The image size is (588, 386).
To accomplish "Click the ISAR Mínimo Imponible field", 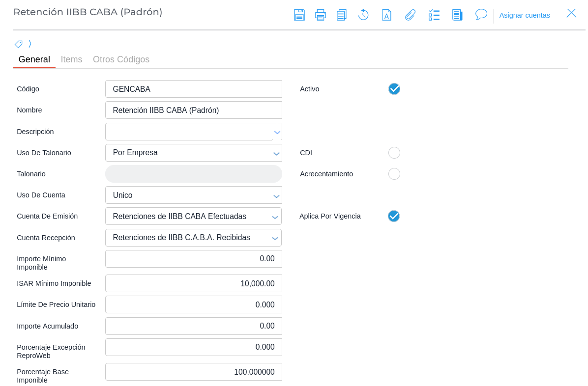I will coord(193,283).
